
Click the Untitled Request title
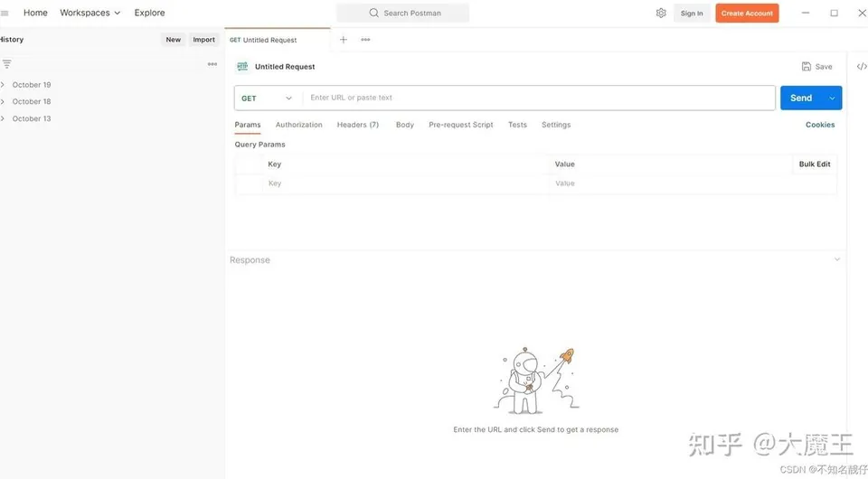pos(285,67)
